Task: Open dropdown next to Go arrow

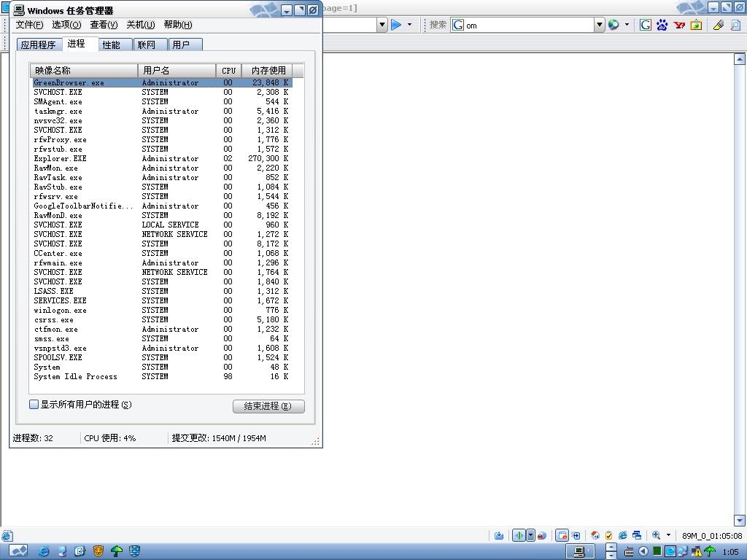Action: tap(410, 25)
